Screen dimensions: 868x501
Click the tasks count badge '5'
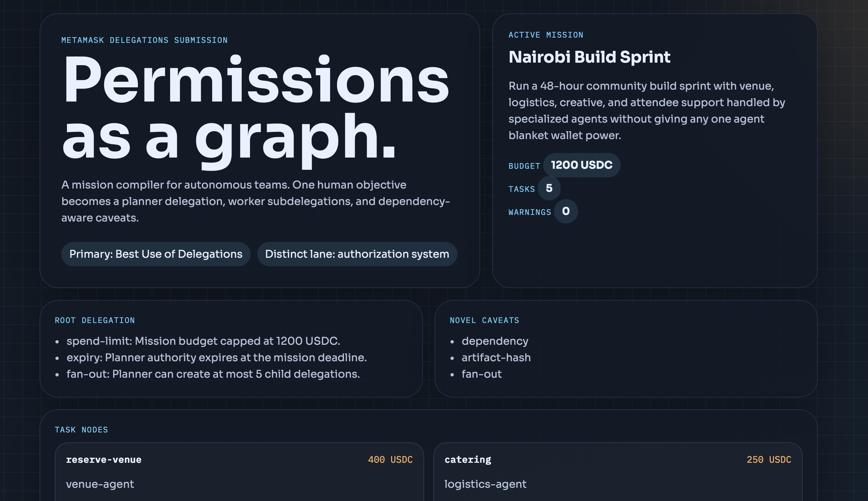[x=549, y=188]
